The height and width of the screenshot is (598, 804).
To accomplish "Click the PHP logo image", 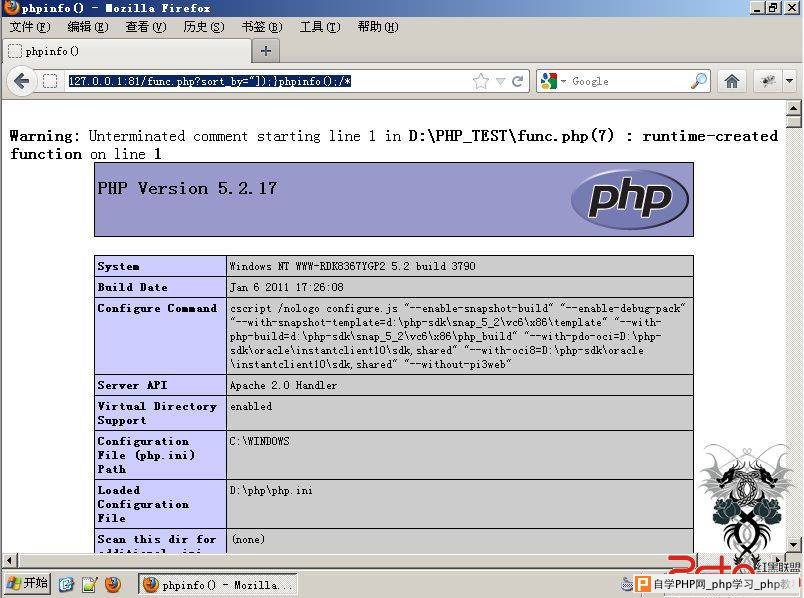I will (x=629, y=199).
